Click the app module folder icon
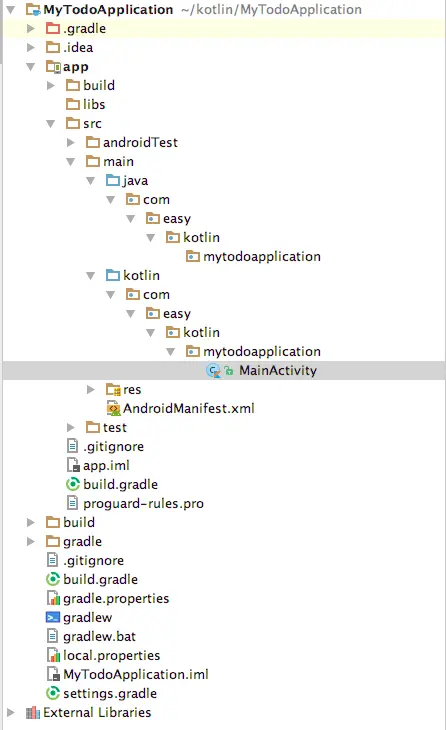This screenshot has width=446, height=730. pos(53,67)
